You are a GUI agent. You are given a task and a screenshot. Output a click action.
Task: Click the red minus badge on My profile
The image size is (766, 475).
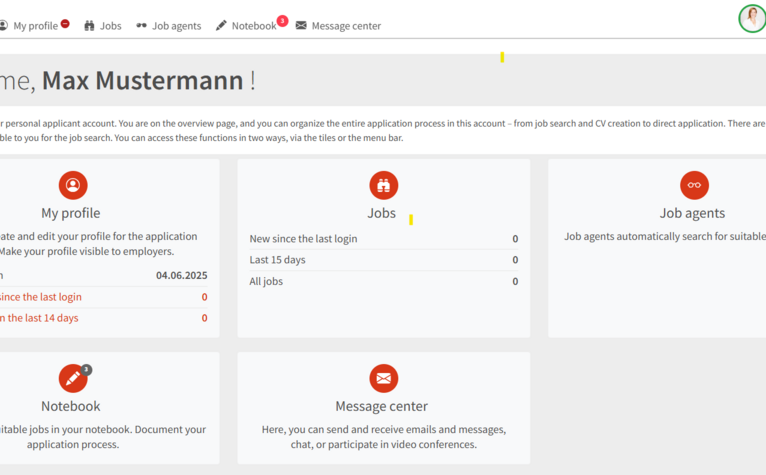(65, 23)
